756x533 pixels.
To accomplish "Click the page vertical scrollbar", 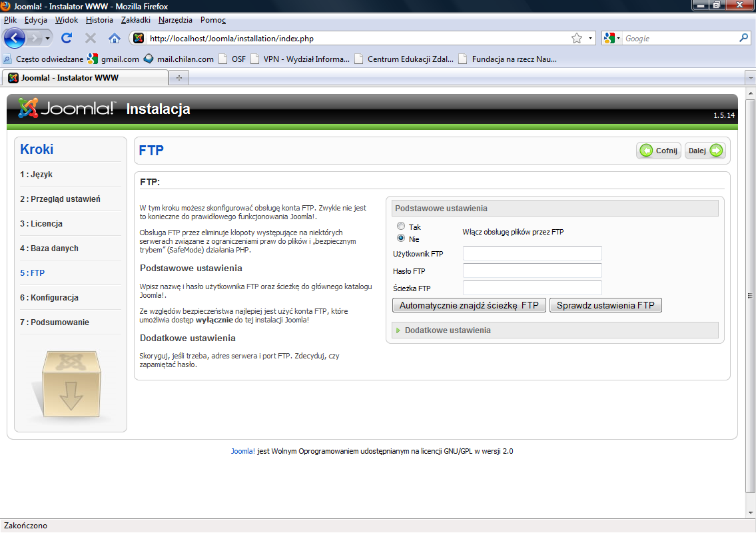I will [750, 297].
